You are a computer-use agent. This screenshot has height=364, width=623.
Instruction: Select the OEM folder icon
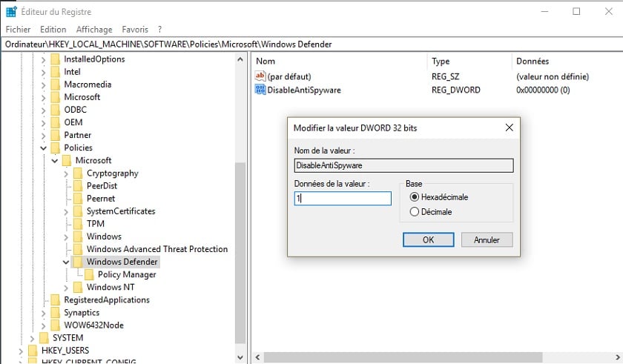pos(55,122)
